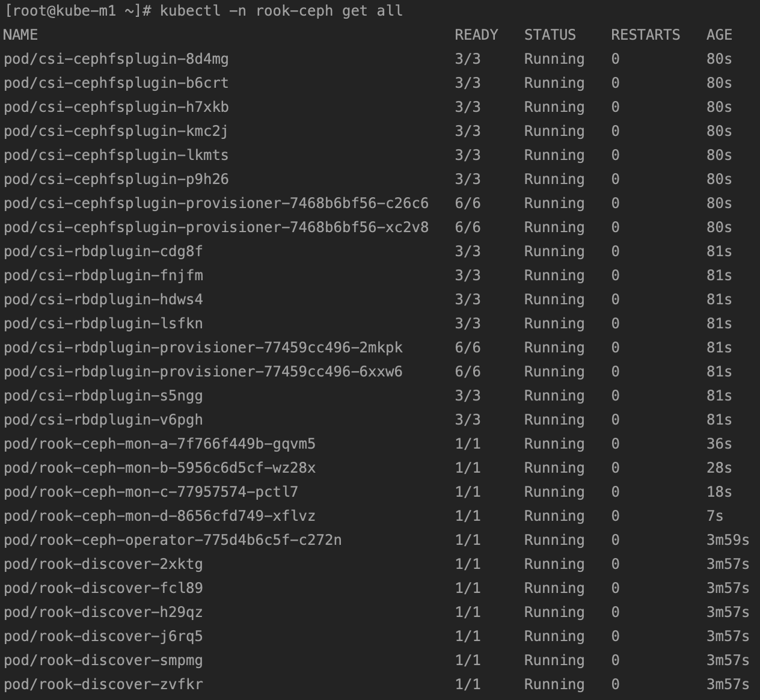The height and width of the screenshot is (700, 760).
Task: Click pod name rook-discover-zvfkr
Action: (103, 684)
